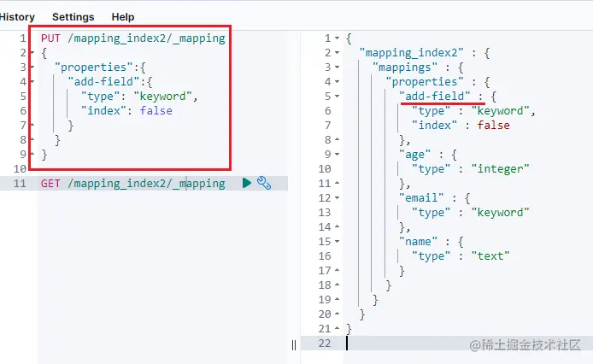Viewport: 593px width, 364px height.
Task: Toggle the closing fold marker at editor line 7
Action: pos(32,125)
